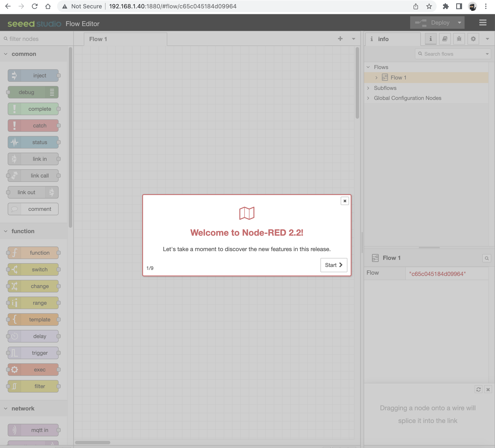Viewport: 495px width, 448px height.
Task: Dismiss the tips box with its x
Action: [488, 390]
